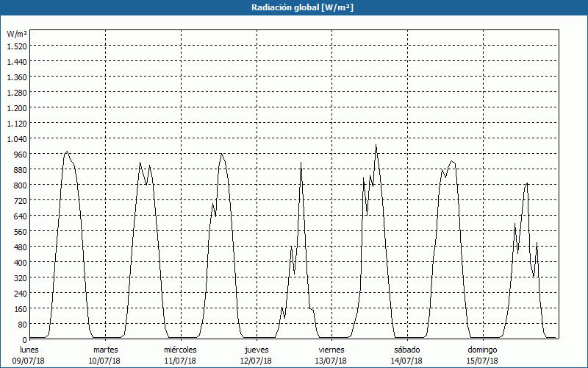Viewport: 588px width, 368px height.
Task: Click Thursday's sharp radiation peak near 900
Action: pos(301,163)
